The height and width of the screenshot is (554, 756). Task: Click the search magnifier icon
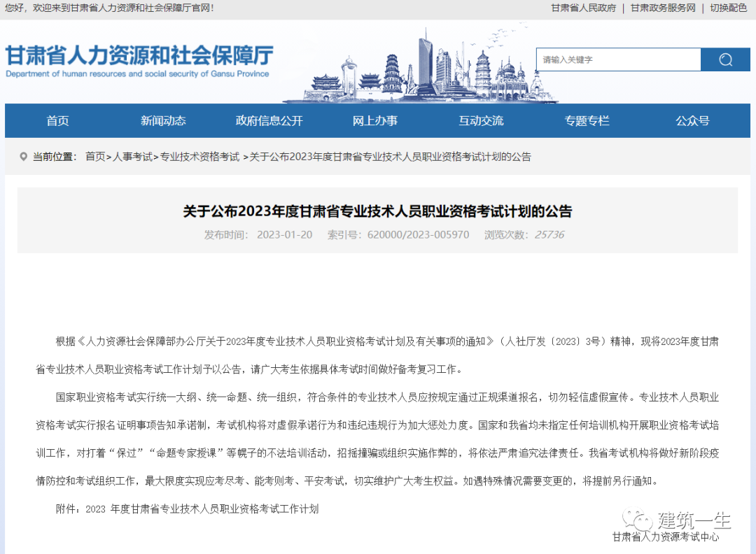pos(724,59)
